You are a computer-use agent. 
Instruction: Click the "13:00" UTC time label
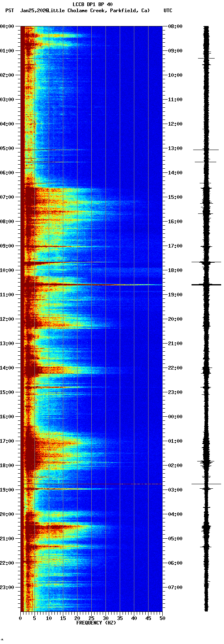tap(175, 148)
